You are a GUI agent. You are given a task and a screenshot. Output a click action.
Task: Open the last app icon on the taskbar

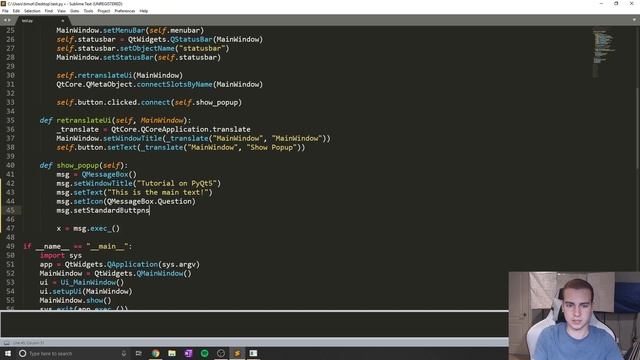click(x=253, y=353)
